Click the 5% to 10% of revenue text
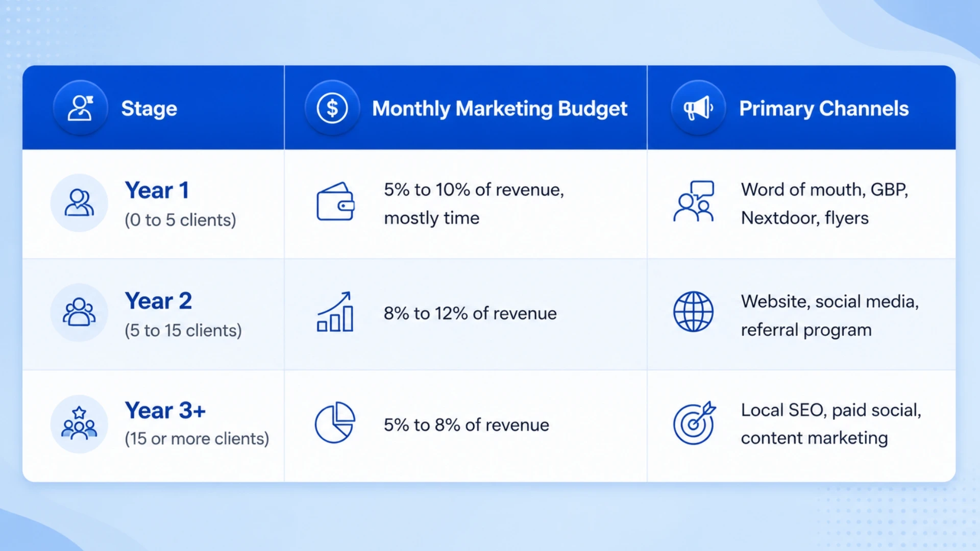The height and width of the screenshot is (551, 980). pyautogui.click(x=474, y=190)
